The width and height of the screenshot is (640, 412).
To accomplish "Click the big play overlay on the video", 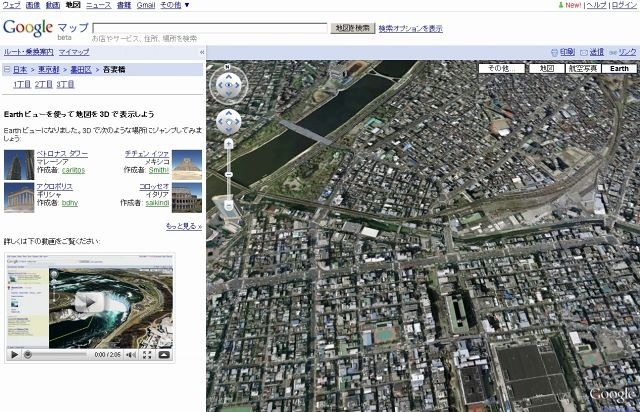I will (x=89, y=302).
